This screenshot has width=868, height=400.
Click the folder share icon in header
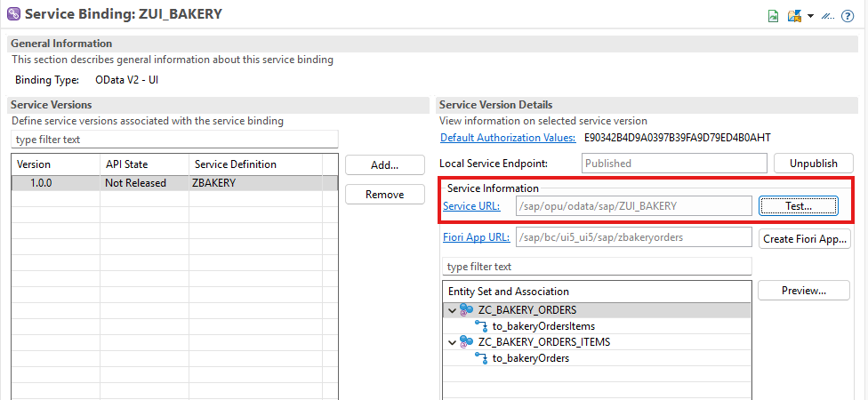click(795, 15)
